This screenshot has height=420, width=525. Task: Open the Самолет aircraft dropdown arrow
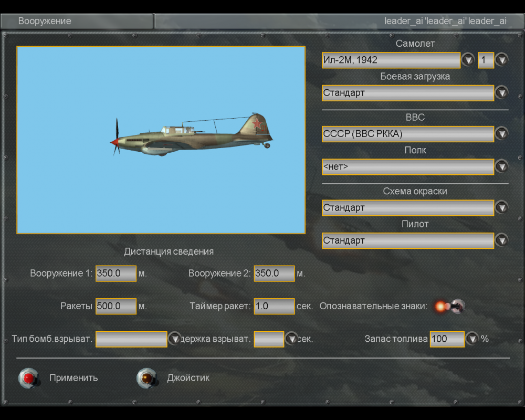coord(468,60)
